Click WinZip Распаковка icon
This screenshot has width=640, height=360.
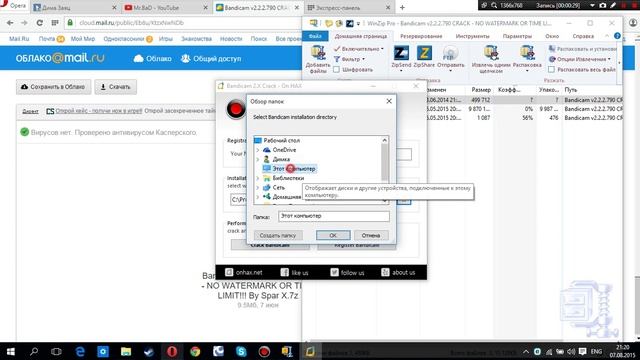pos(527,58)
